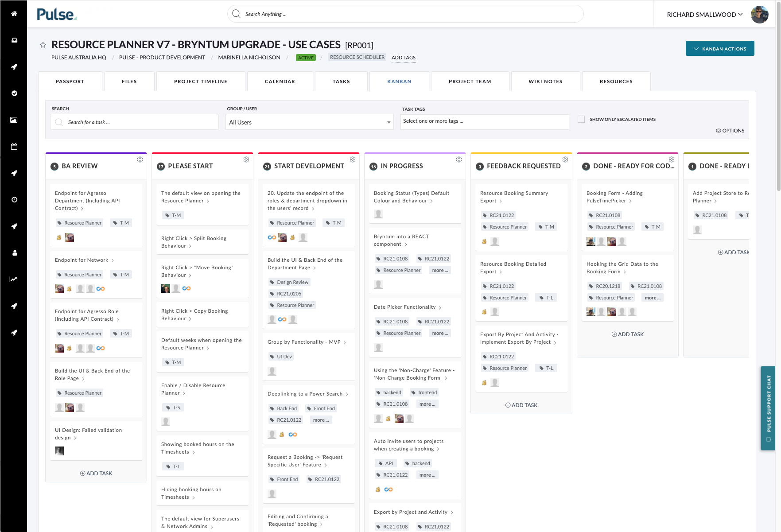The image size is (781, 532).
Task: Expand more tags on Non-Charge Booking Form card
Action: (x=427, y=404)
